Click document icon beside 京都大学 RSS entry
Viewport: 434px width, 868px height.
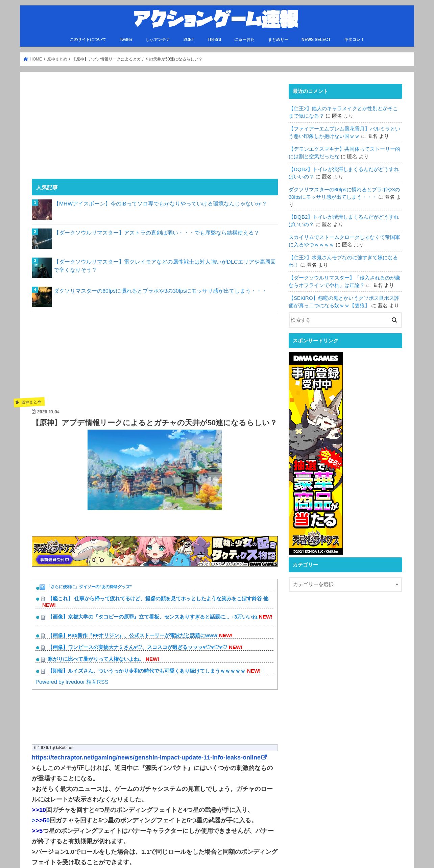pyautogui.click(x=43, y=618)
